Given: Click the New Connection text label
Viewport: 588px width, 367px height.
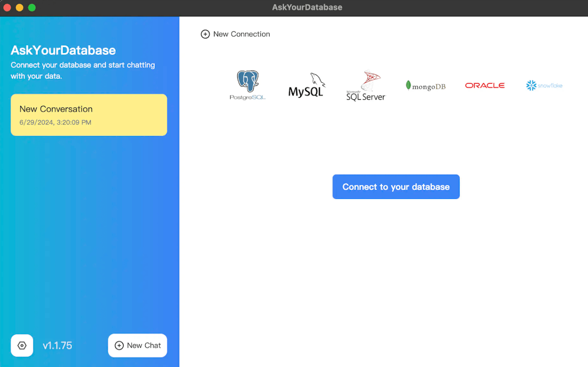Looking at the screenshot, I should point(241,34).
